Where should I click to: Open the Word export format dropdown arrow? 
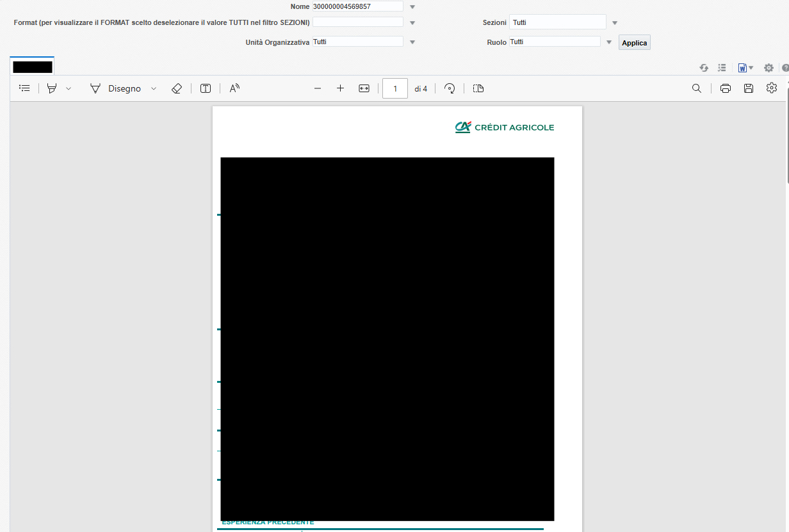tap(751, 67)
